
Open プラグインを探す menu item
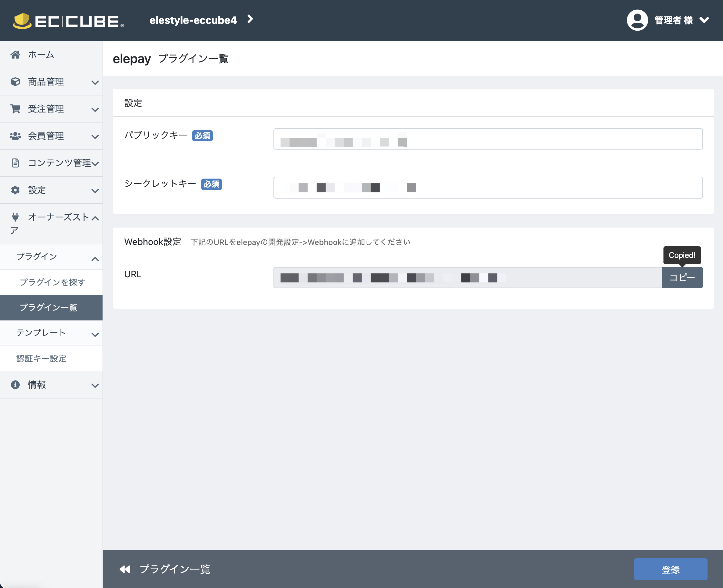53,282
